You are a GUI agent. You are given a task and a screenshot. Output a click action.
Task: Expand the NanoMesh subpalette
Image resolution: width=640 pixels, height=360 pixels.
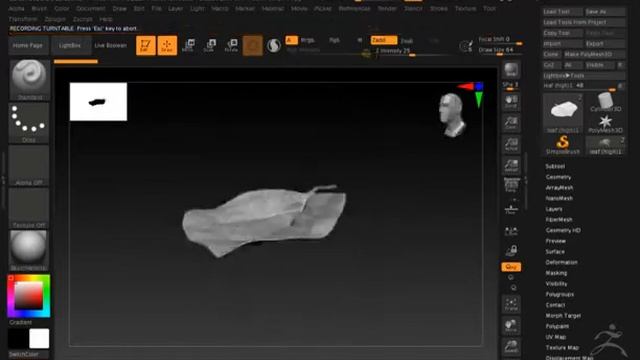(559, 198)
